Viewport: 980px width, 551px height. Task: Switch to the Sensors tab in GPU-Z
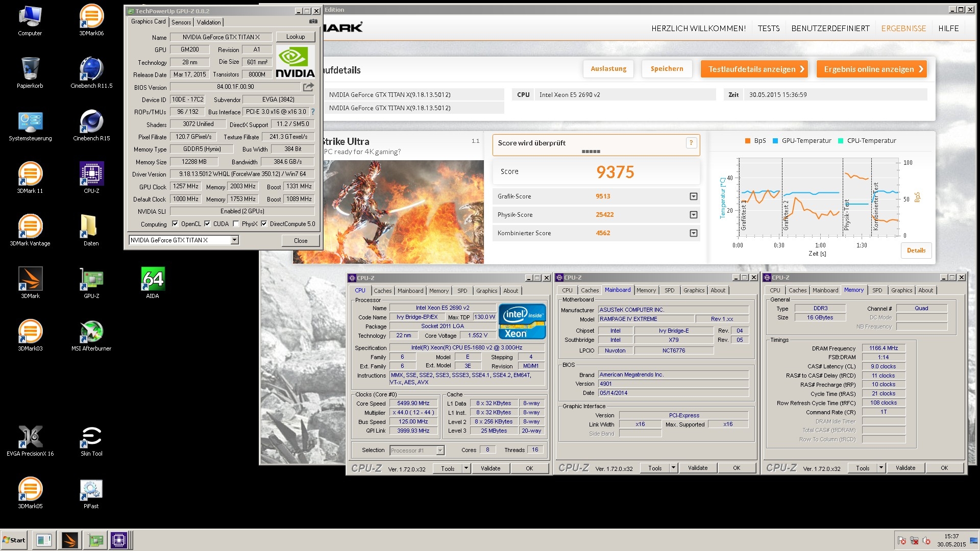(x=181, y=22)
